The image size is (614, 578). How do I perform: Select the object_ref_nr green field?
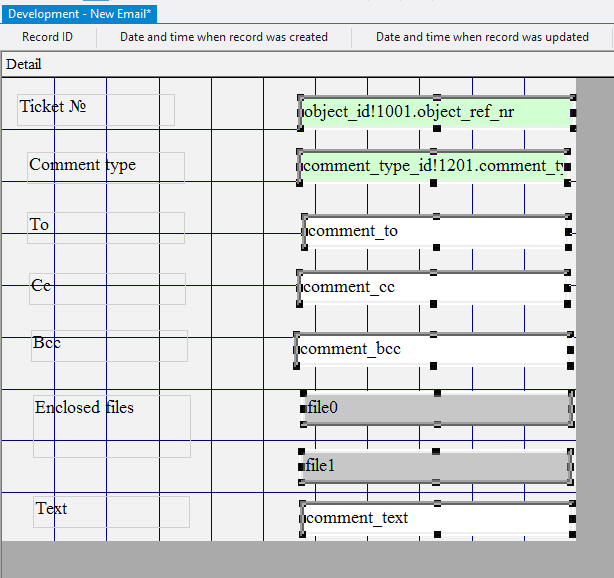435,111
